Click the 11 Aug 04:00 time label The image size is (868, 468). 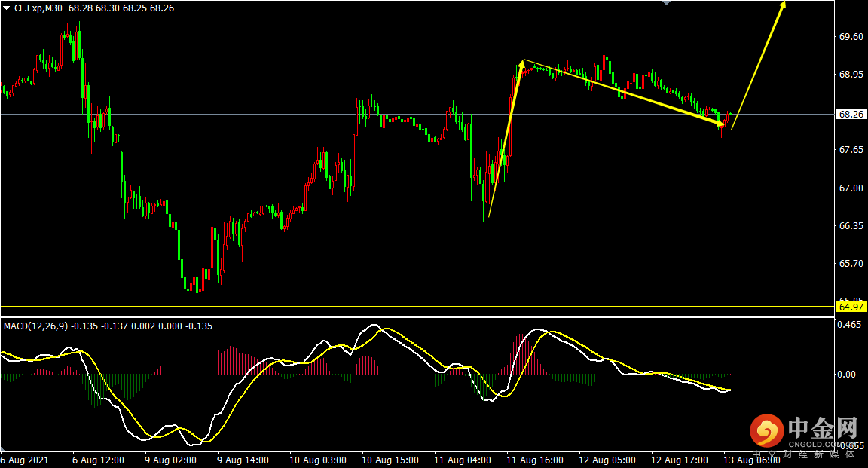tap(462, 460)
